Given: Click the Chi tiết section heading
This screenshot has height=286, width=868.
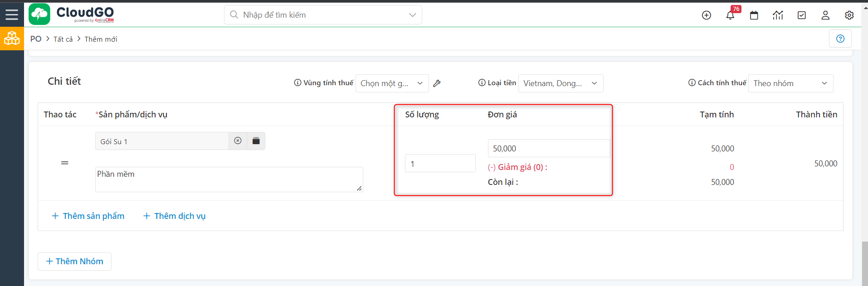Looking at the screenshot, I should [64, 81].
